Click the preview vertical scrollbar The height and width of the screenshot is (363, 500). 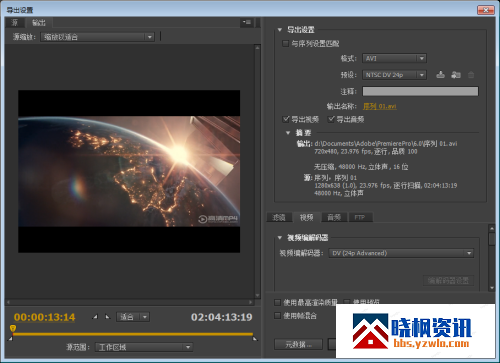coord(257,171)
